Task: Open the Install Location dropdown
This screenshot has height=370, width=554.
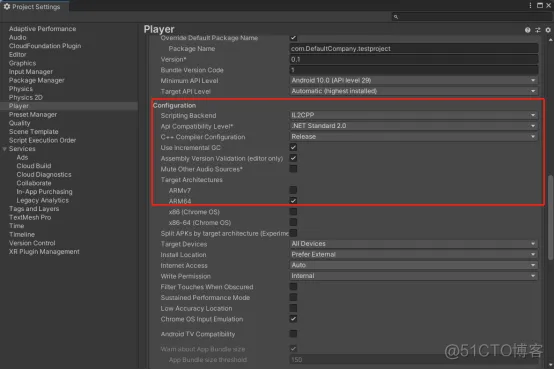Action: 414,254
